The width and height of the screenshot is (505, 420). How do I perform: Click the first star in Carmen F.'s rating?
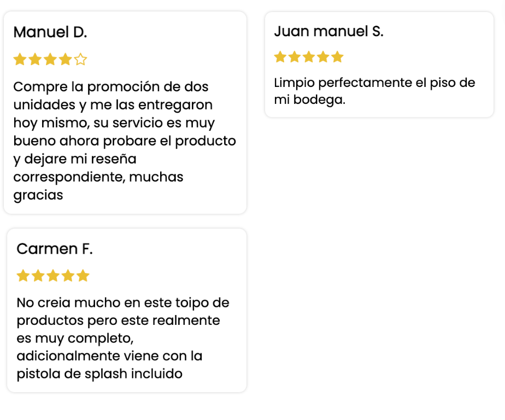tap(23, 276)
